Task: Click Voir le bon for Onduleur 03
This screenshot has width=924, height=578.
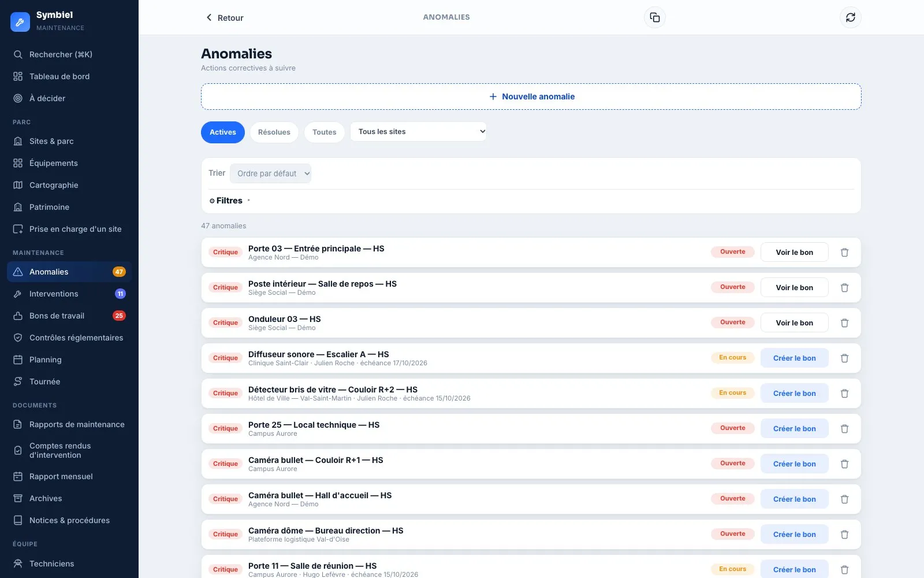Action: coord(795,323)
